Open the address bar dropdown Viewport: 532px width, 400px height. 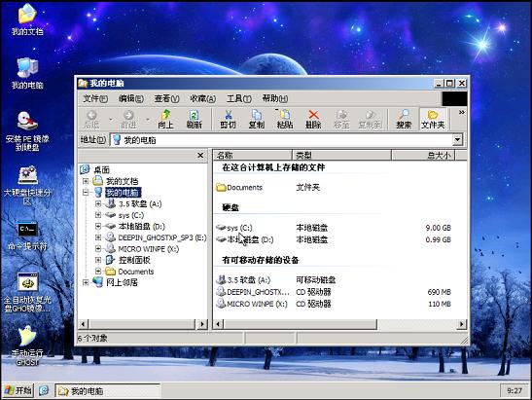[x=457, y=139]
